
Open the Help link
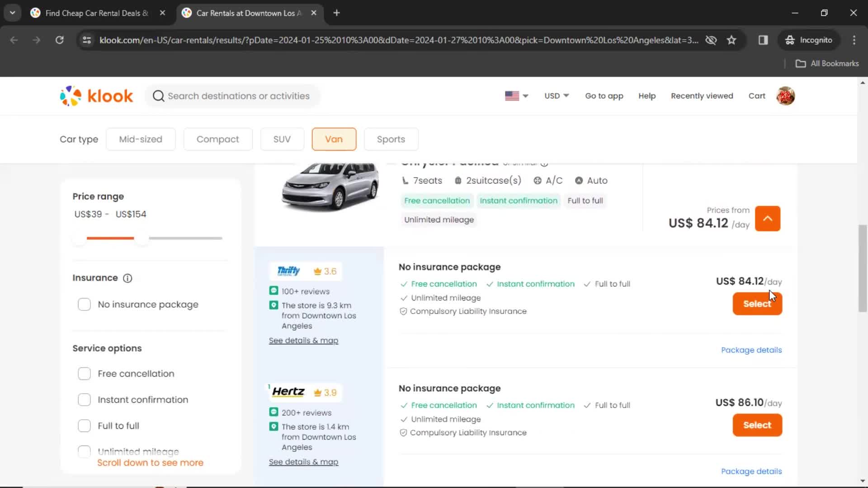[647, 96]
